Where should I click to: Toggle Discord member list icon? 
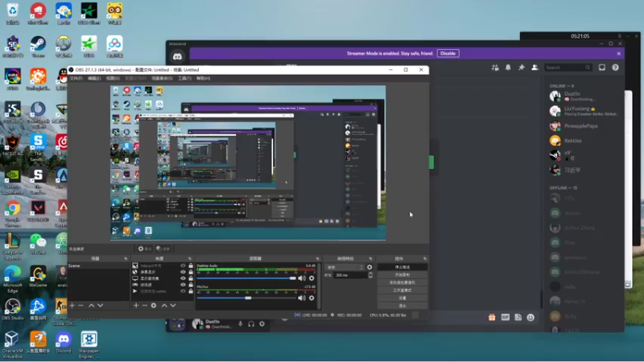point(535,68)
